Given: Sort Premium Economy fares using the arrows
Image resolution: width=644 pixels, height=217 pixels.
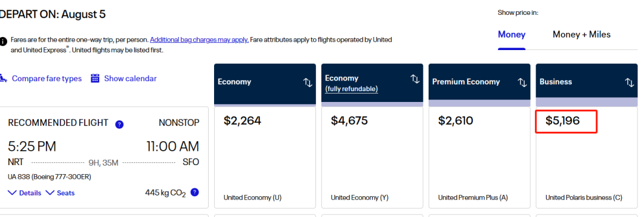Looking at the screenshot, I should pyautogui.click(x=522, y=82).
